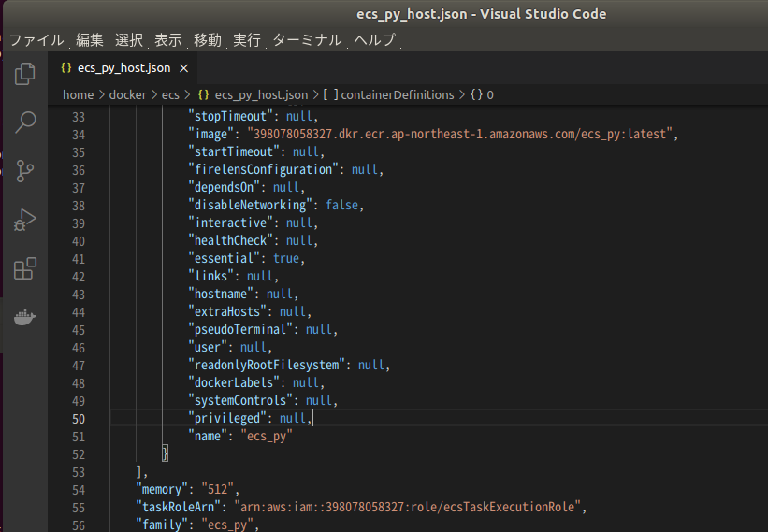Click the "essential" key

(x=224, y=258)
